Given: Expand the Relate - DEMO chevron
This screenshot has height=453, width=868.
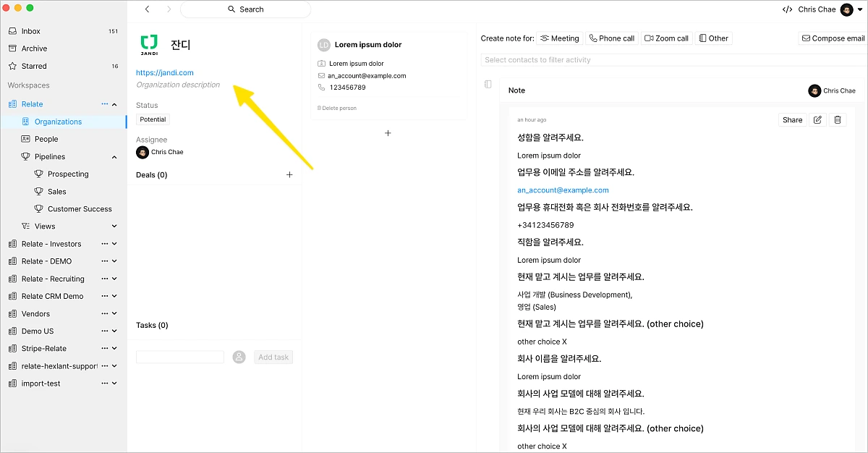Looking at the screenshot, I should 114,261.
